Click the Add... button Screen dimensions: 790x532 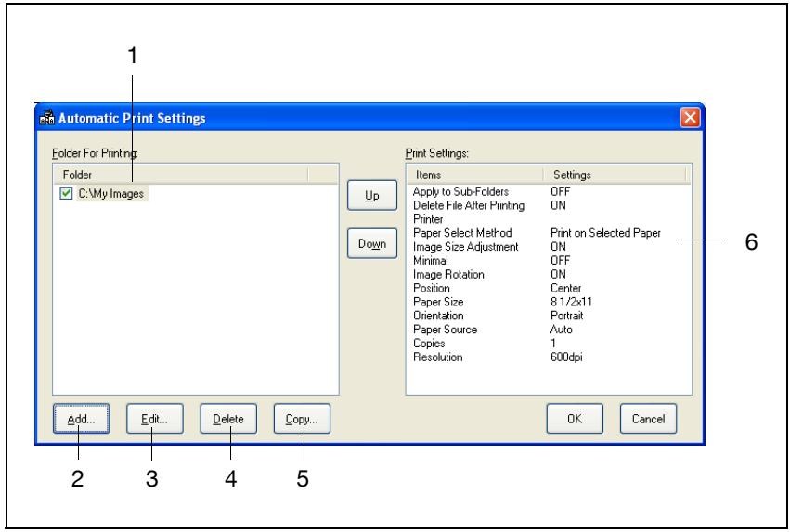coord(81,419)
